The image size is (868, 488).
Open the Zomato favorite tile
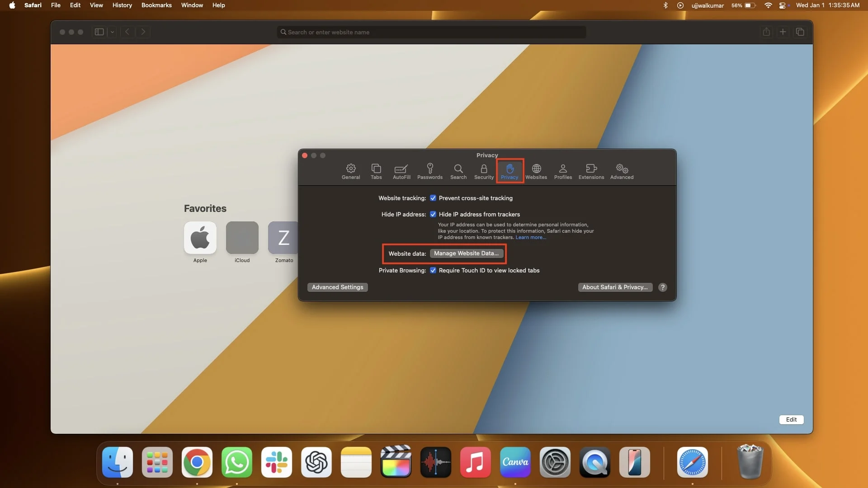tap(283, 238)
